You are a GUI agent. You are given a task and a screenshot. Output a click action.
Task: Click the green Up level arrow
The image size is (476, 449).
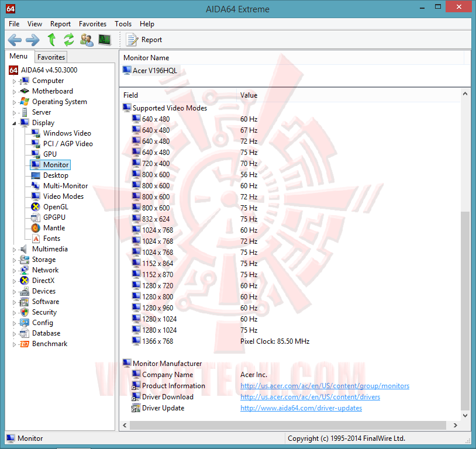click(51, 40)
